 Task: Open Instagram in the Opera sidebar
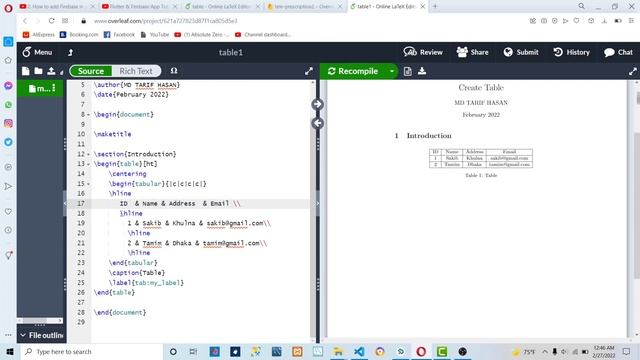8,123
